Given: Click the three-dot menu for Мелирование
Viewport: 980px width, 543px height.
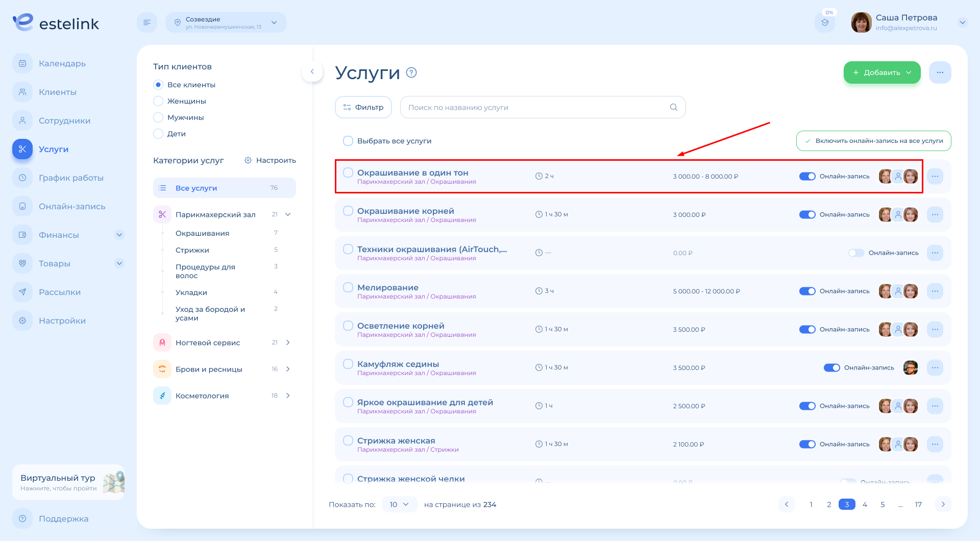Looking at the screenshot, I should 935,291.
